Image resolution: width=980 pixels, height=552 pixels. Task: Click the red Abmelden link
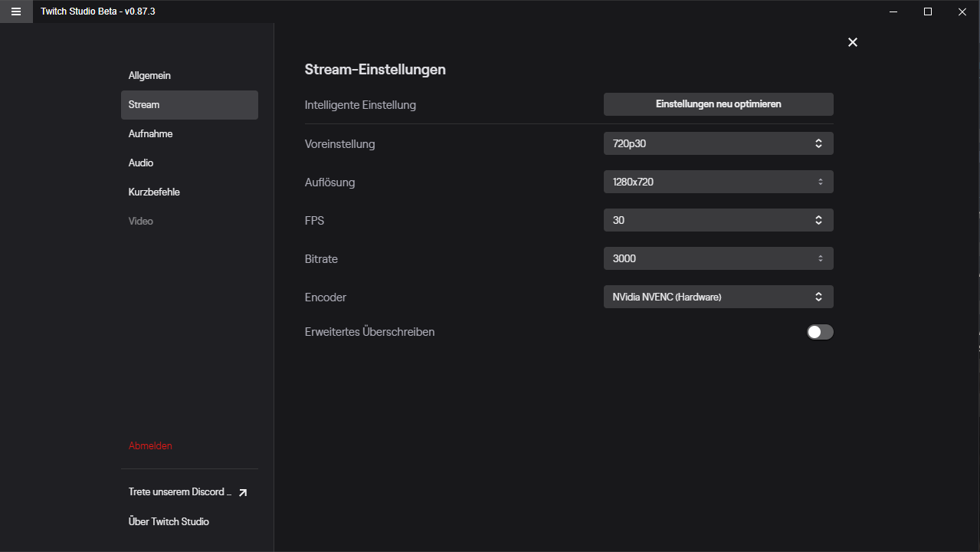point(150,445)
